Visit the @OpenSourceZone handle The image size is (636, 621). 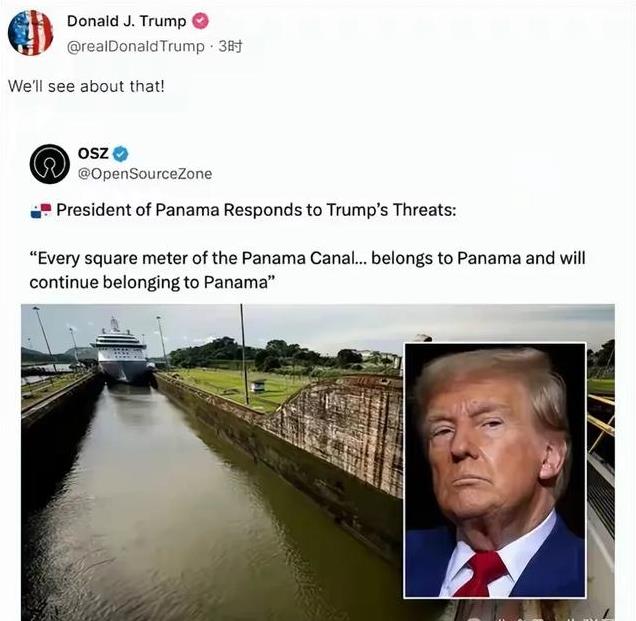[x=145, y=174]
